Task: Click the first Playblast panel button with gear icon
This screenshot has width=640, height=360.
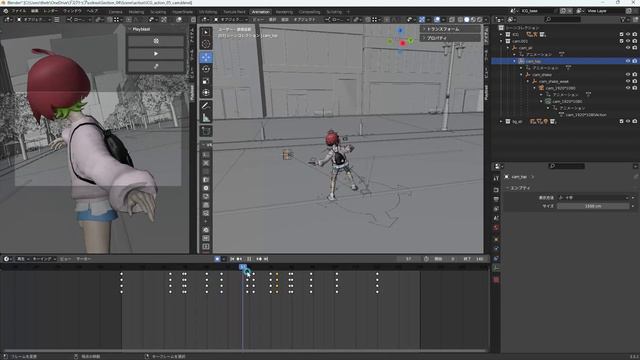Action: [x=156, y=41]
